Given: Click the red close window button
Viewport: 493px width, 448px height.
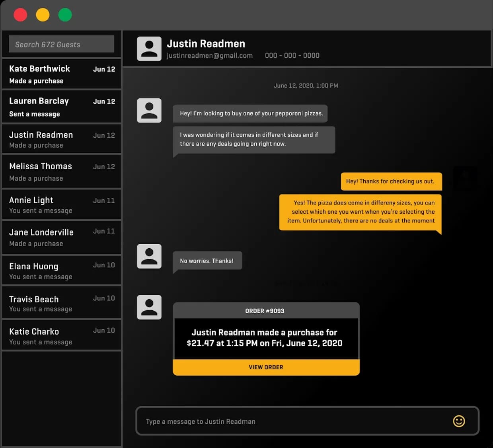Looking at the screenshot, I should (x=20, y=15).
